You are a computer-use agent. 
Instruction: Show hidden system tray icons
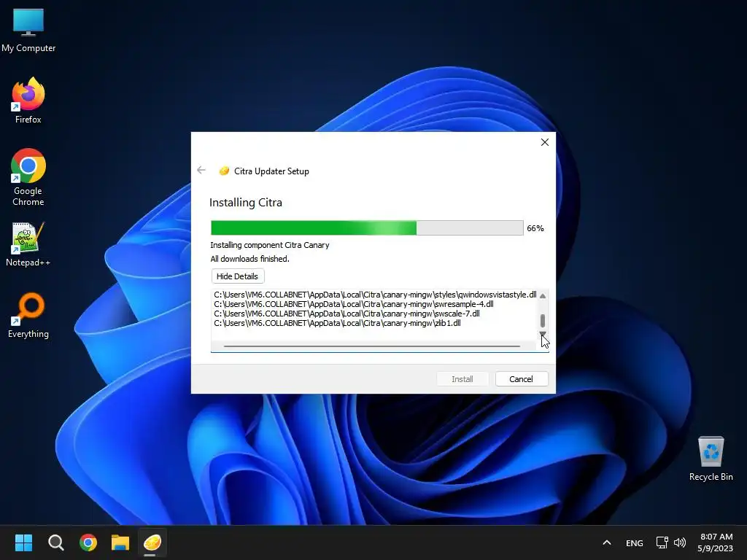pos(606,542)
